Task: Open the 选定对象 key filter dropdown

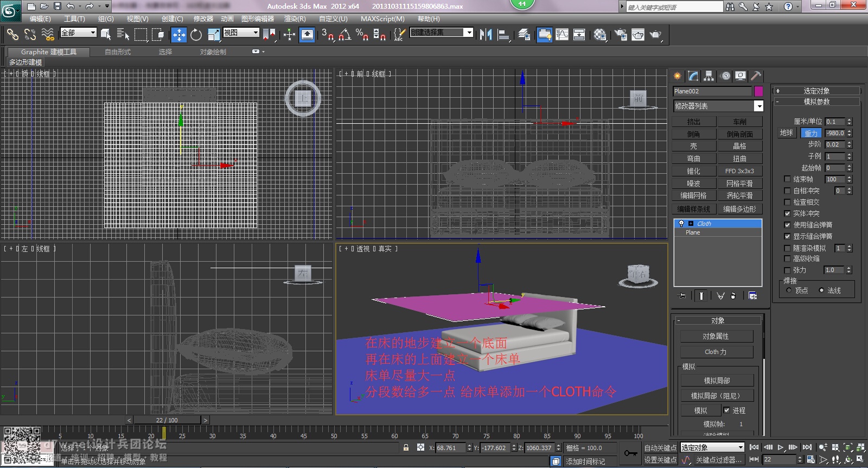Action: click(712, 447)
